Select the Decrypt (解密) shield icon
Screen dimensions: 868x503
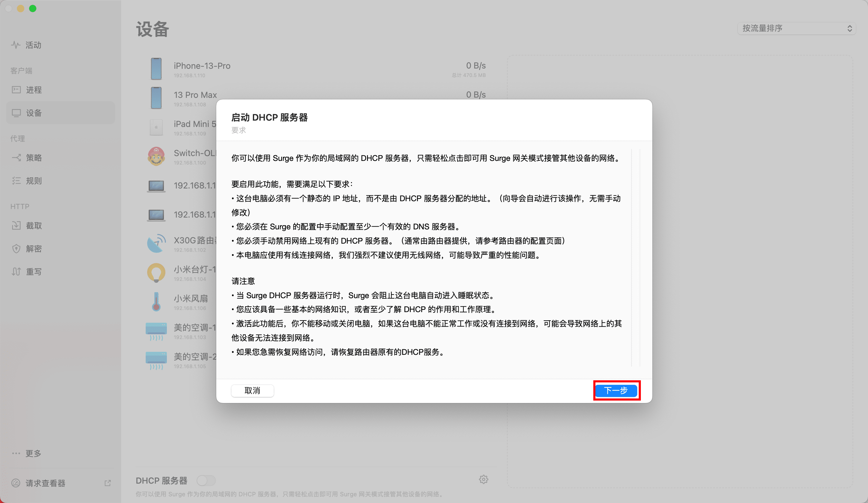pyautogui.click(x=16, y=249)
